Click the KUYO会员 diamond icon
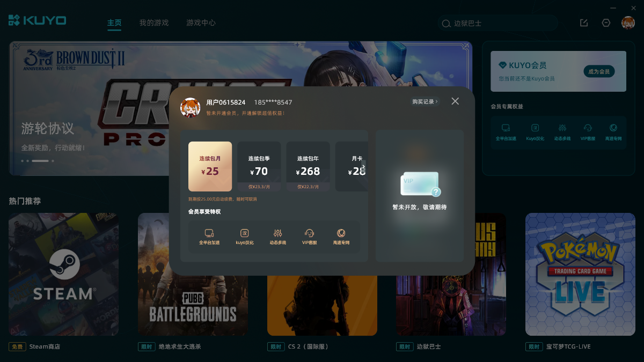 pos(502,65)
